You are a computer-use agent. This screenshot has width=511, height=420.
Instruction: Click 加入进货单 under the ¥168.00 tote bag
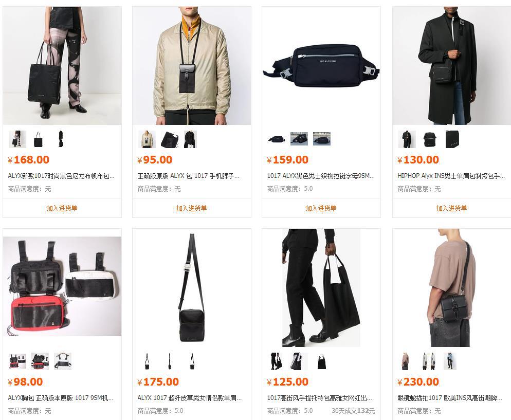(62, 208)
